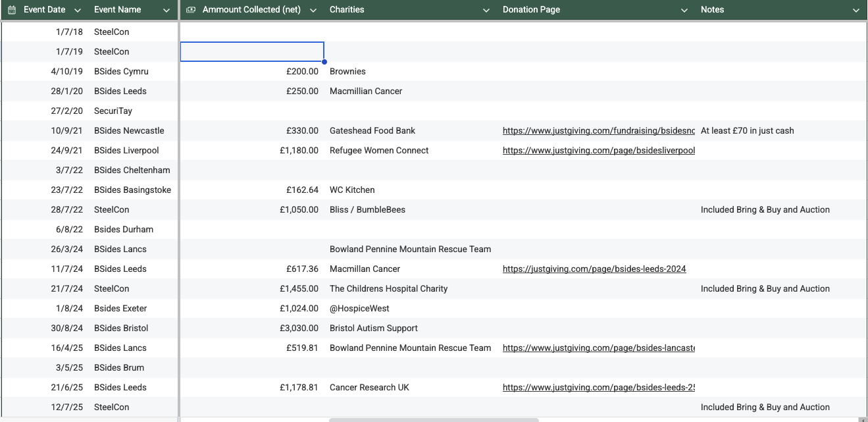Click the £162.64 amount cell
This screenshot has height=422, width=868.
coord(252,190)
